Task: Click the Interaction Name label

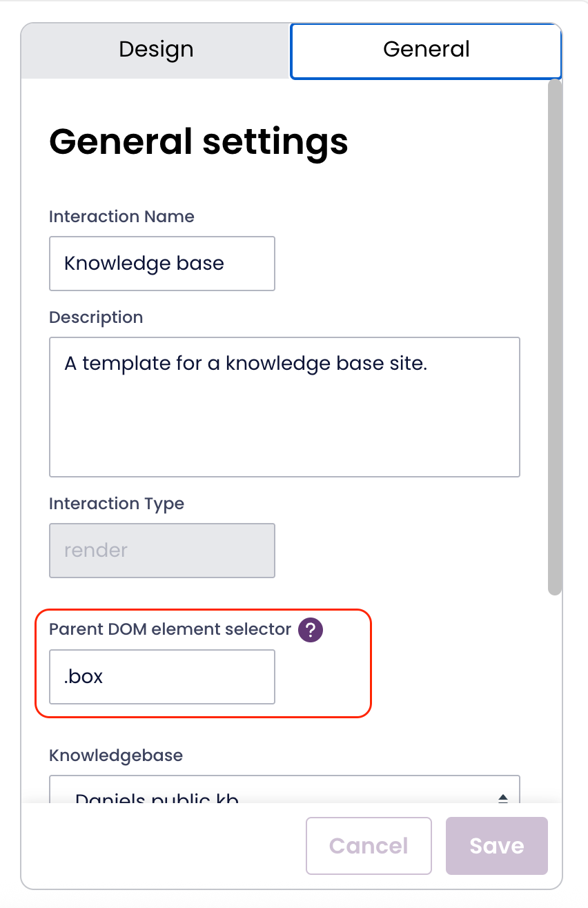Action: [x=121, y=217]
